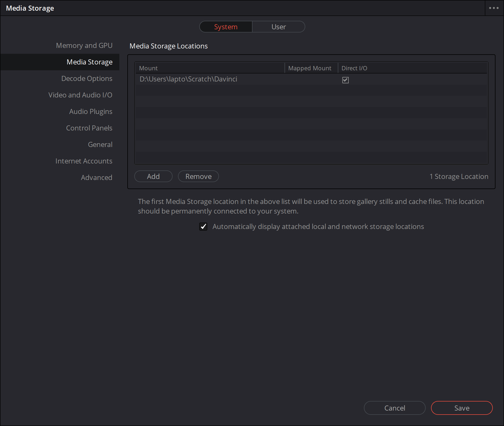Screen dimensions: 504x426
Task: Save the preferences
Action: pos(462,408)
